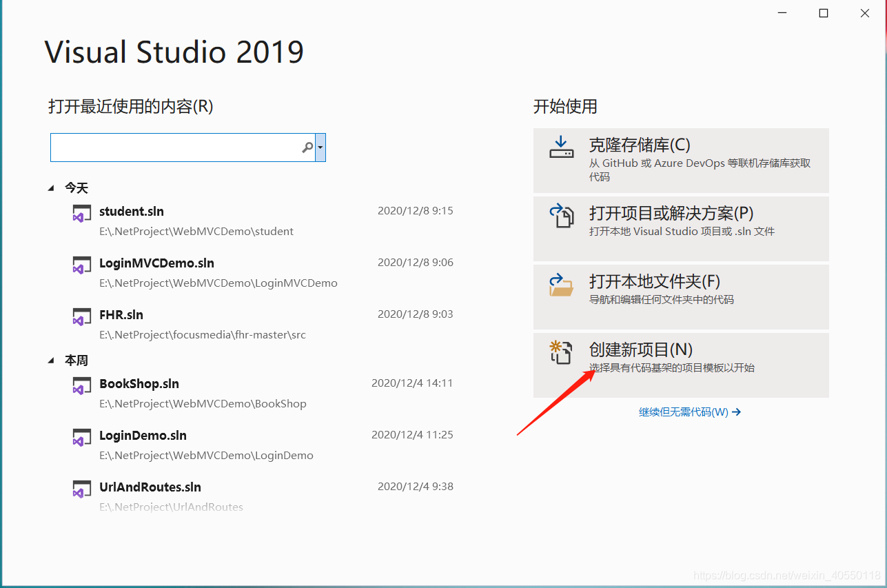The width and height of the screenshot is (887, 588).
Task: Collapse the 本周 group
Action: point(51,361)
